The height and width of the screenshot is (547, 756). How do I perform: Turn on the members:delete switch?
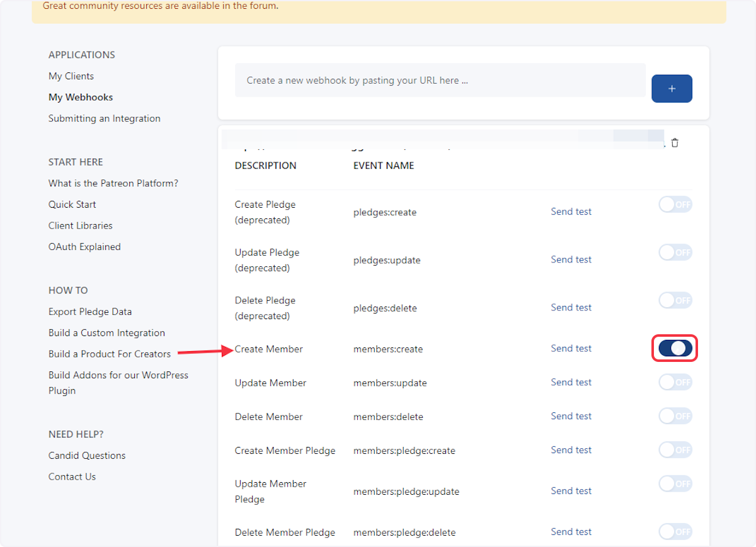coord(675,415)
